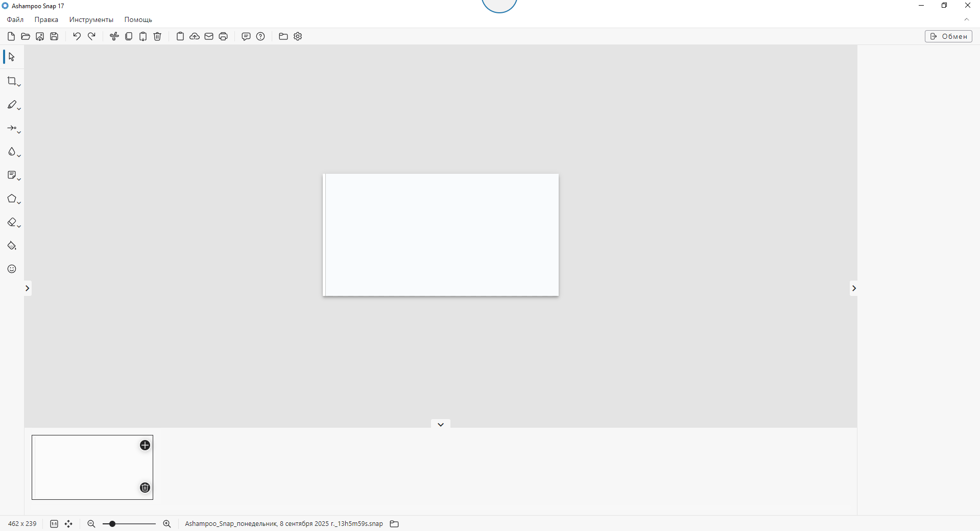Open the Файл menu
Image resolution: width=980 pixels, height=531 pixels.
point(15,19)
